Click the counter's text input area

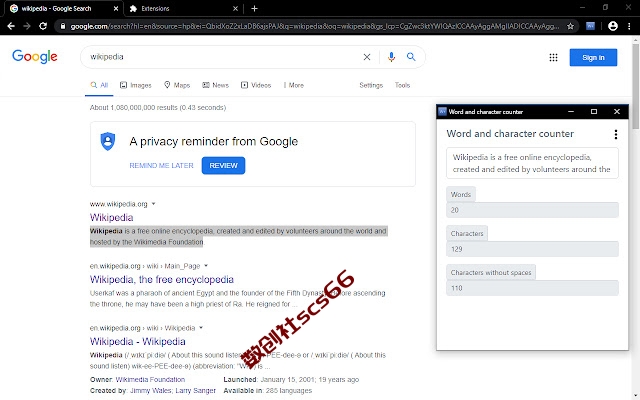532,163
